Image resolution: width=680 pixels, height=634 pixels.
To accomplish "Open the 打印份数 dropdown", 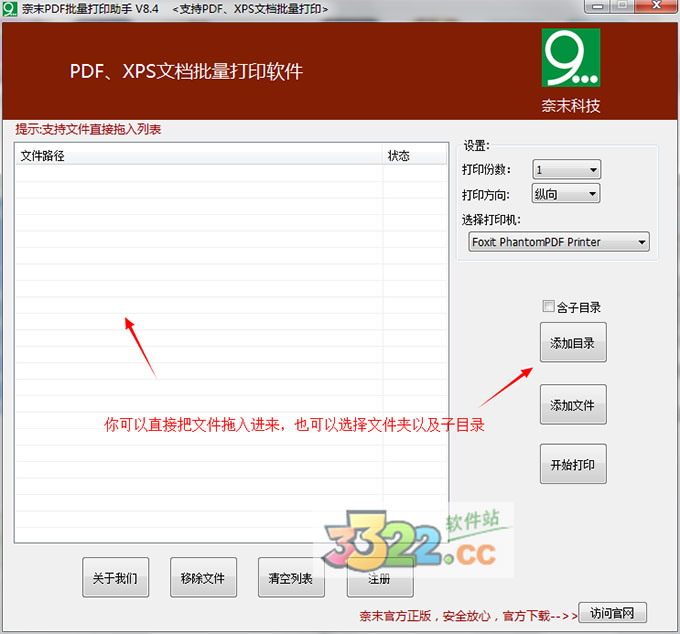I will coord(566,170).
